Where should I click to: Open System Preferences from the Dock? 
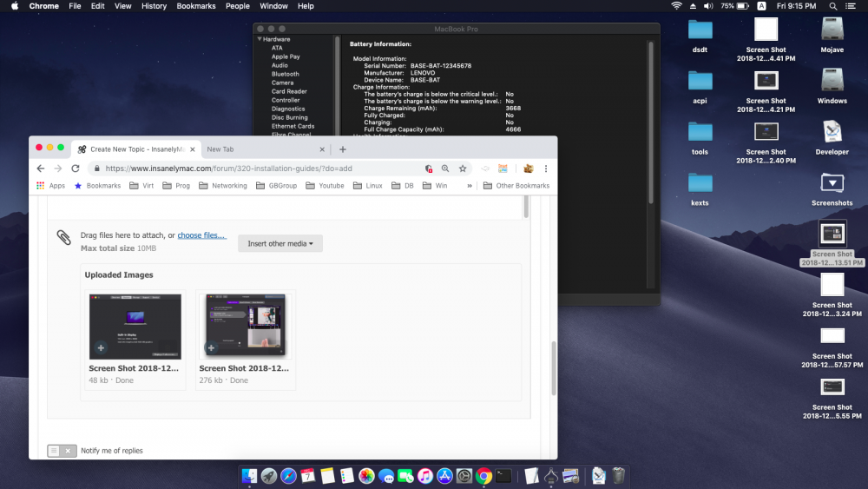tap(464, 476)
